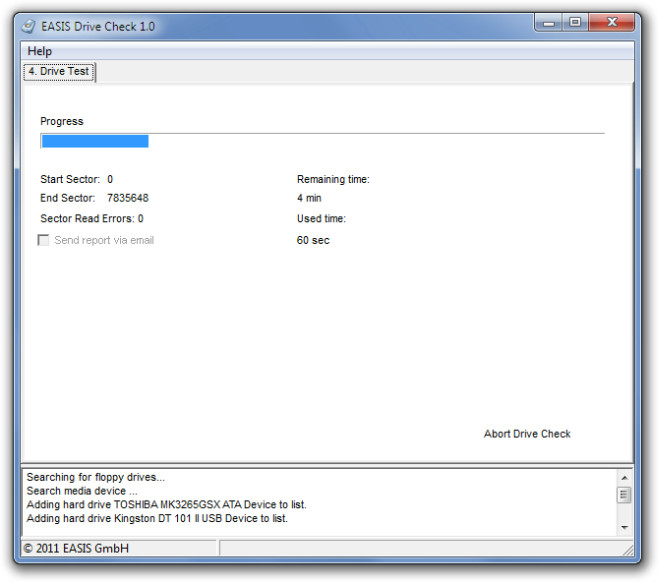The width and height of the screenshot is (660, 583).
Task: Click the log scrollbar down arrow
Action: 624,527
